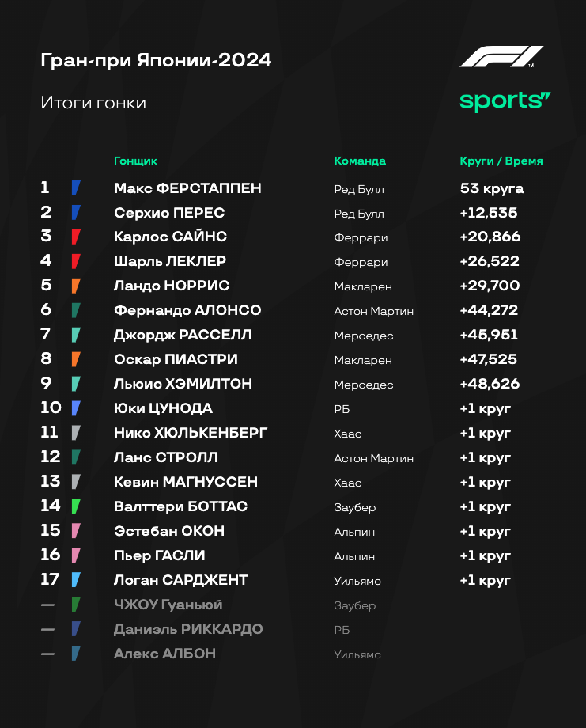Click the Уильямс team label for Албон

pyautogui.click(x=357, y=654)
